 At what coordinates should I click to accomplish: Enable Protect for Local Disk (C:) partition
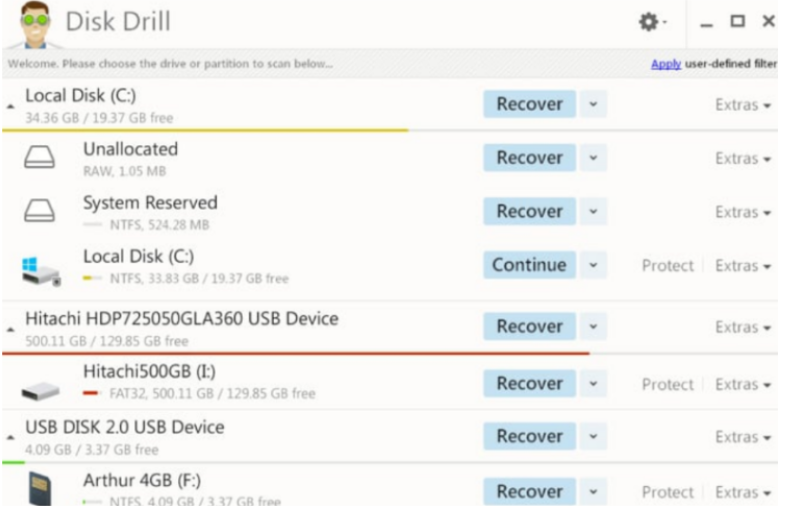(667, 266)
